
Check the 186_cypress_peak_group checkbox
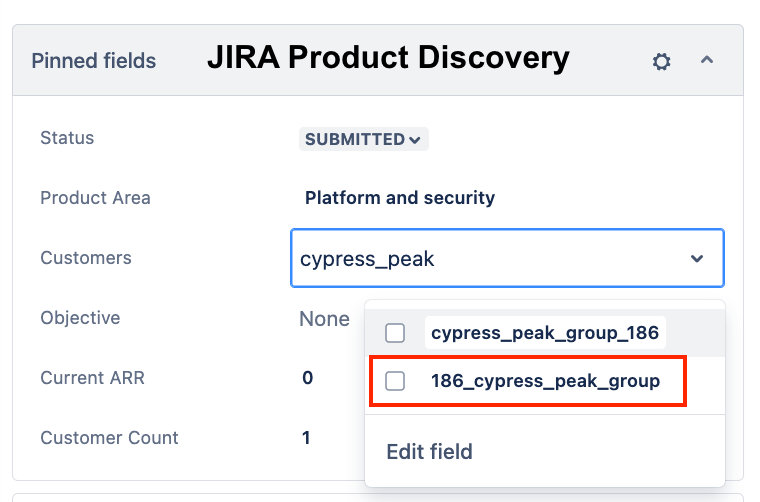click(x=395, y=381)
